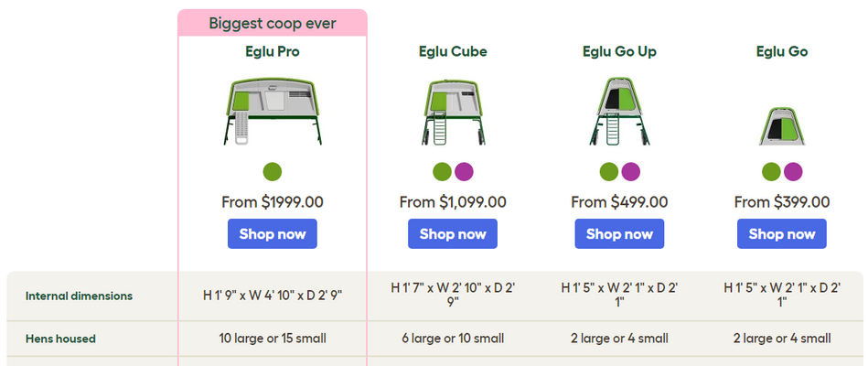Click the Biggest coop ever banner
This screenshot has width=868, height=366.
pyautogui.click(x=273, y=23)
